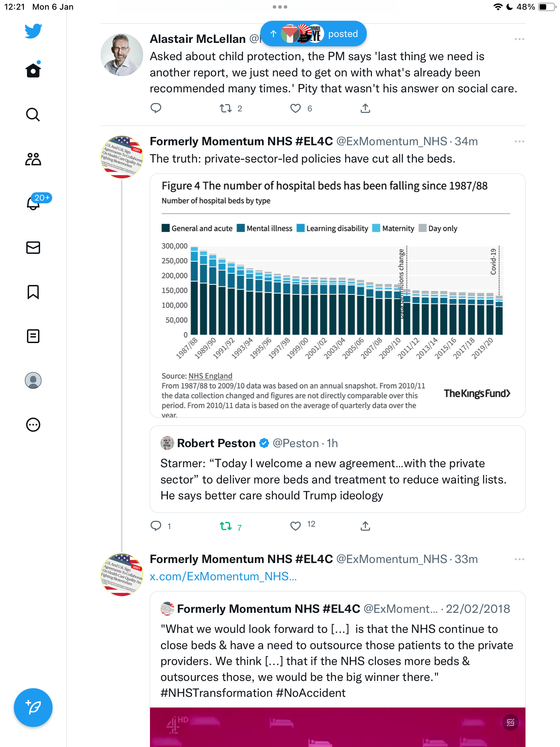Open @ExMomentum_NHS handle on 34m post
The image size is (560, 747).
click(x=392, y=141)
